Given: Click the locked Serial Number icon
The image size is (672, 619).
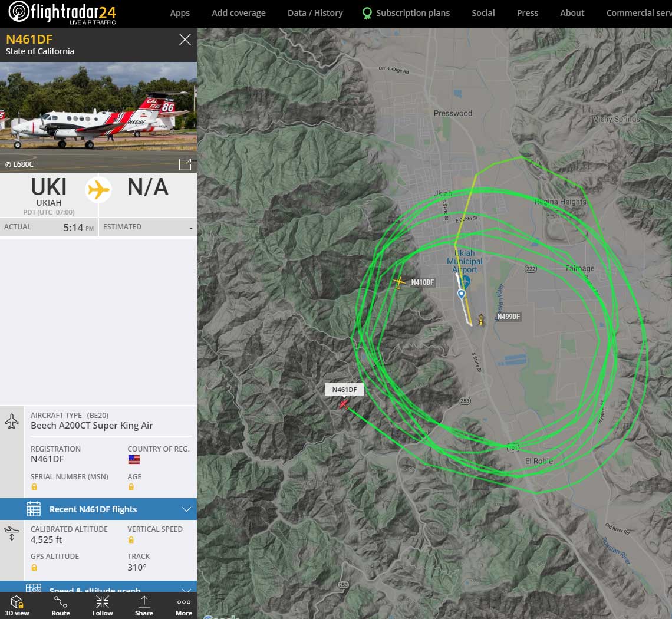Looking at the screenshot, I should point(34,487).
